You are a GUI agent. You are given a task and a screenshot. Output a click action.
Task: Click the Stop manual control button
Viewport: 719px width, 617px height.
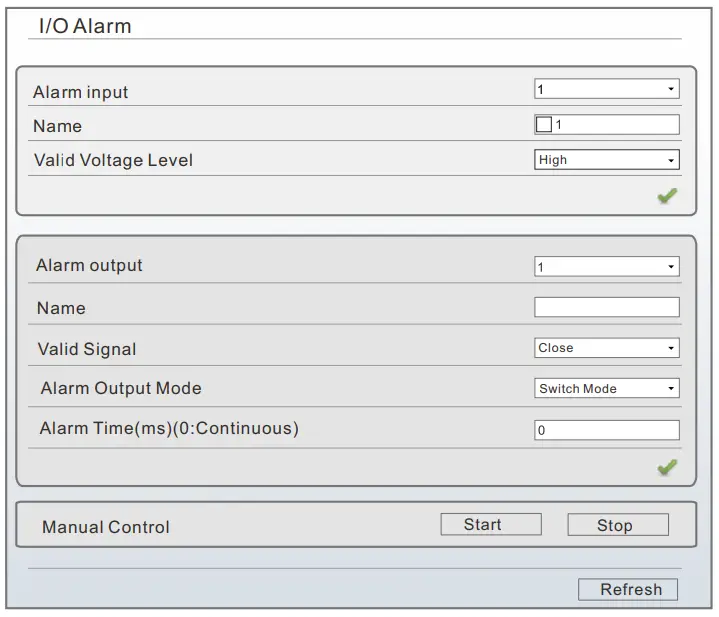tap(618, 525)
